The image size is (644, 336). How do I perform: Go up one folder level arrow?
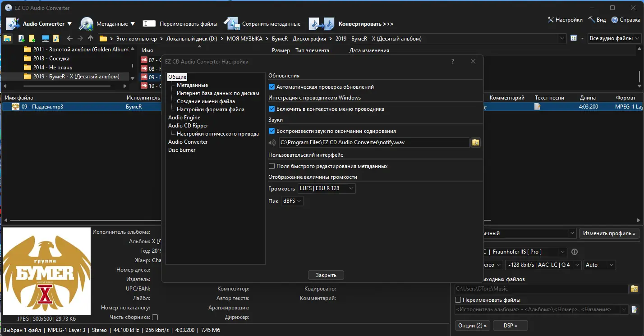click(91, 38)
